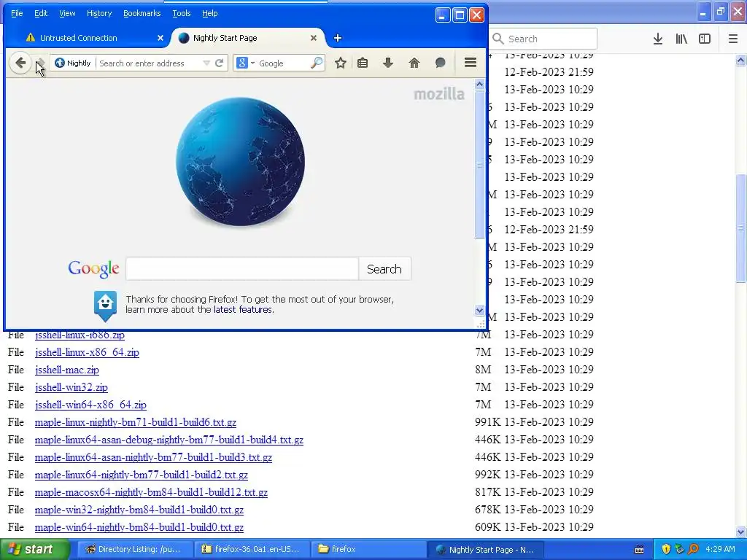Close the Untrusted Connection tab
The image size is (747, 560).
click(160, 38)
